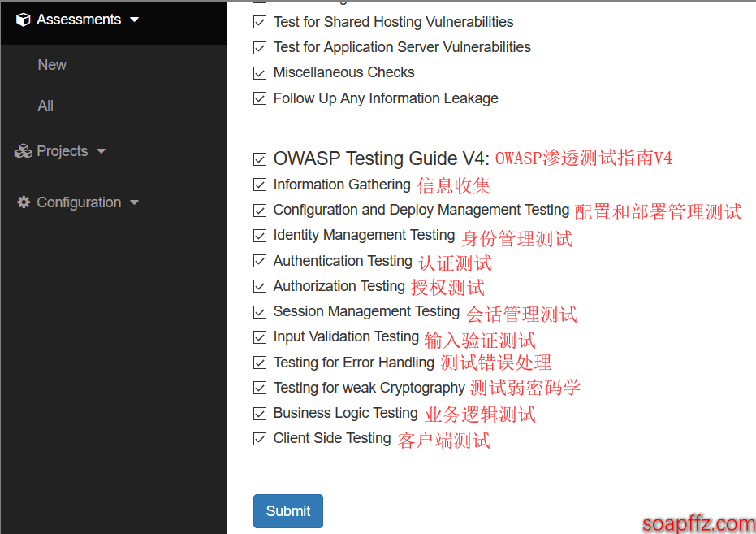Toggle the Authorization Testing checkbox

(x=260, y=287)
